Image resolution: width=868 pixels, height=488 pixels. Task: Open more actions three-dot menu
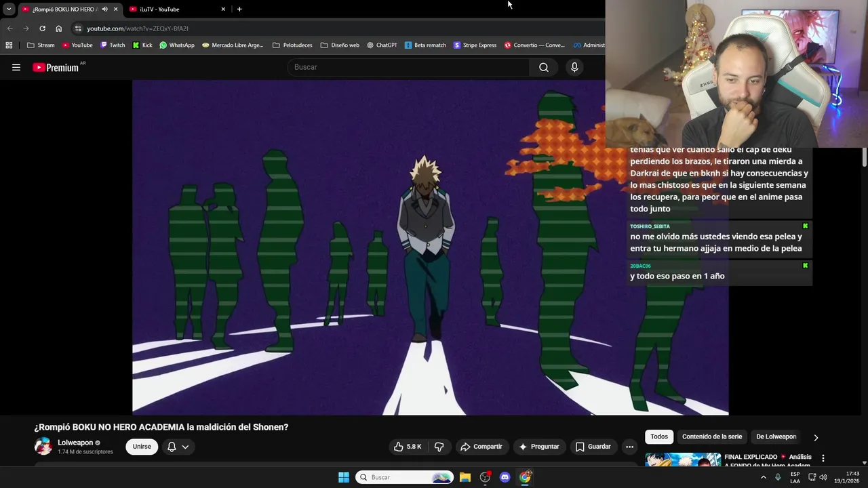coord(629,447)
